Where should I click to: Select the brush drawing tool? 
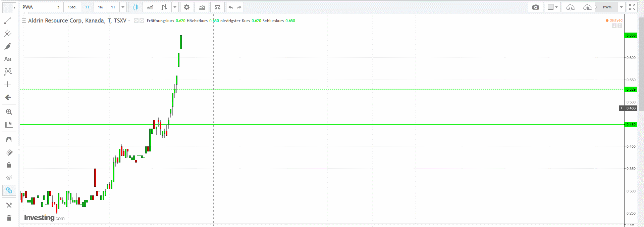pyautogui.click(x=8, y=46)
